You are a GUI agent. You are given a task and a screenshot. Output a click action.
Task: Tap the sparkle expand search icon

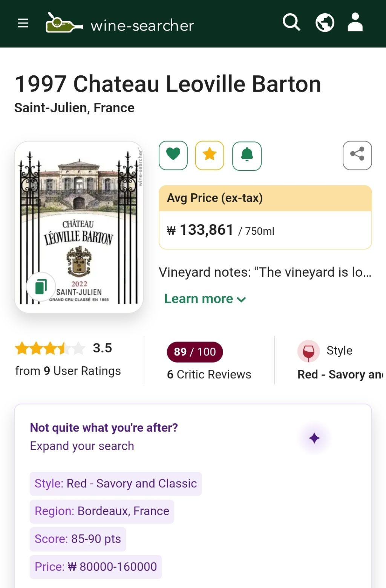(314, 438)
